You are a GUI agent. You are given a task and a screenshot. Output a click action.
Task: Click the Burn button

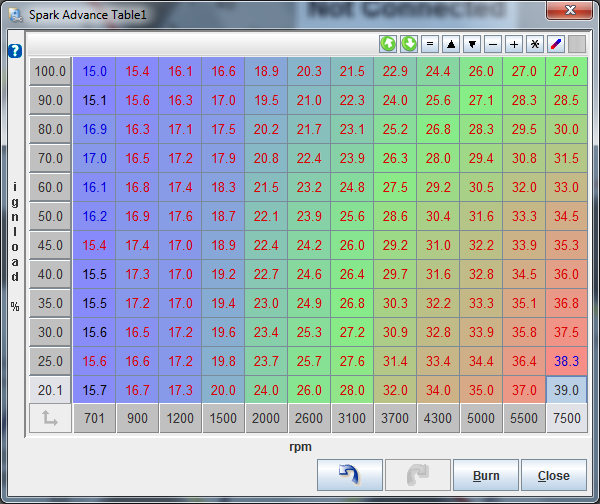[x=486, y=475]
